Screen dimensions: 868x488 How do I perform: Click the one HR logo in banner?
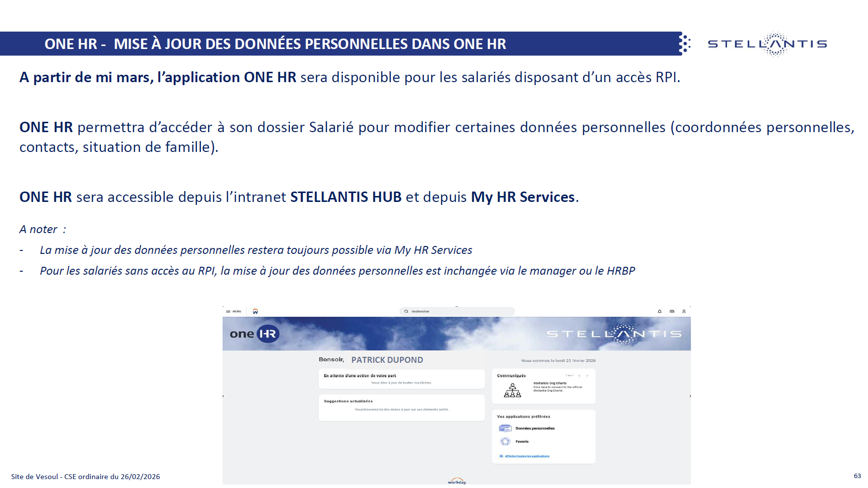tap(254, 334)
